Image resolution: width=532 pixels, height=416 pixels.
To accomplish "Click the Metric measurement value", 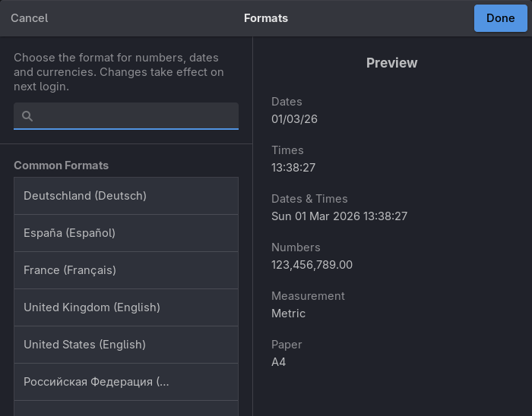I will [288, 314].
